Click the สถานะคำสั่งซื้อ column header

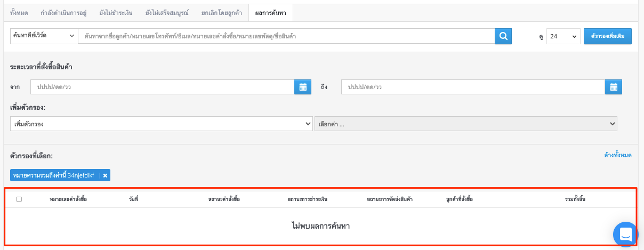224,199
